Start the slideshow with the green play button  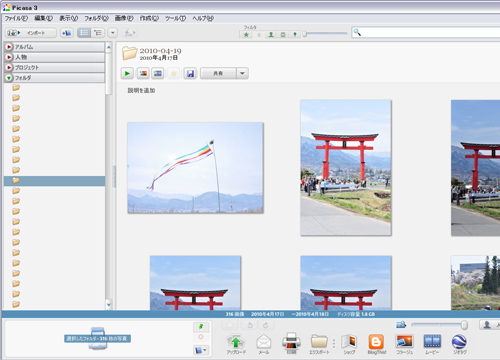(127, 73)
